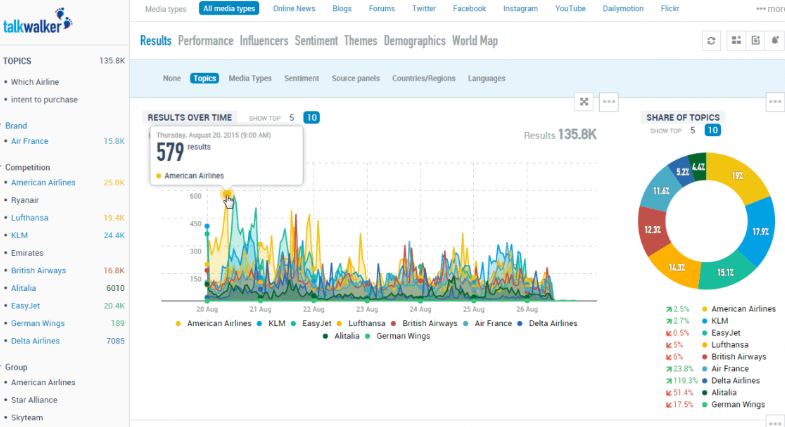Viewport: 785px width, 427px height.
Task: Click the yellow 19% donut segment
Action: click(737, 176)
